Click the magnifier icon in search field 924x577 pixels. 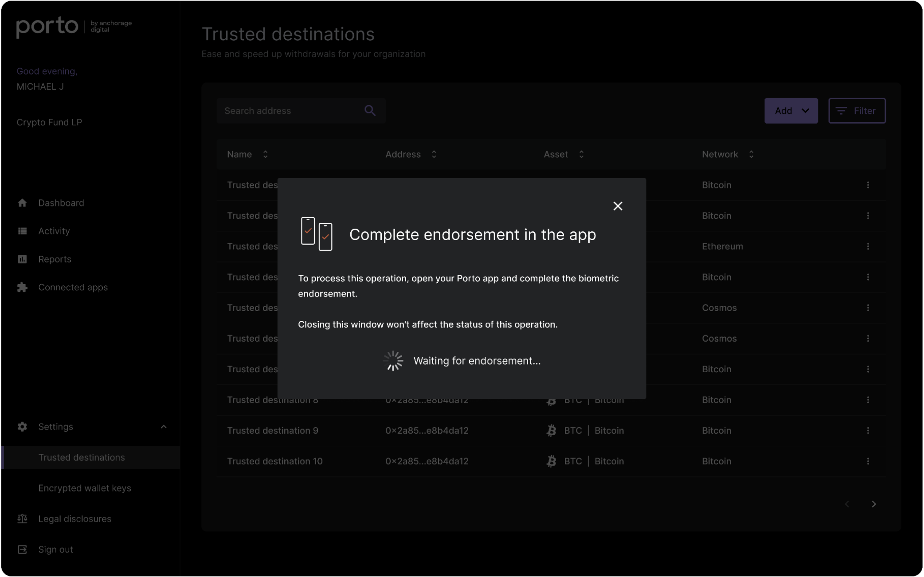[x=370, y=111]
